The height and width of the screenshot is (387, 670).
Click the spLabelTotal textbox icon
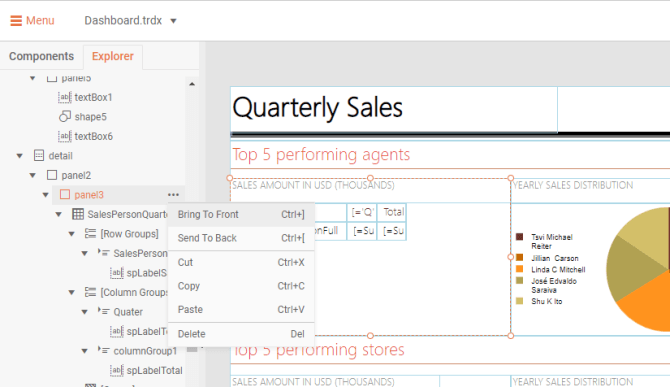(117, 370)
